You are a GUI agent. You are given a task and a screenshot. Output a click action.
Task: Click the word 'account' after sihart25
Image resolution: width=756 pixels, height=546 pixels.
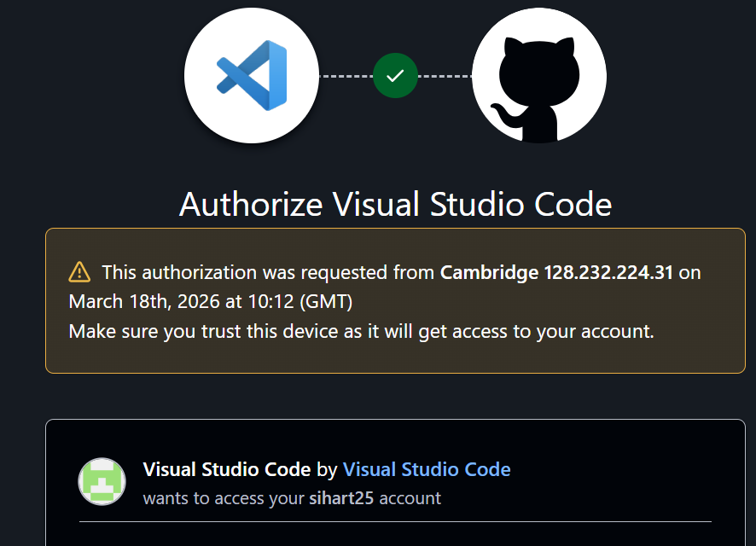click(410, 498)
